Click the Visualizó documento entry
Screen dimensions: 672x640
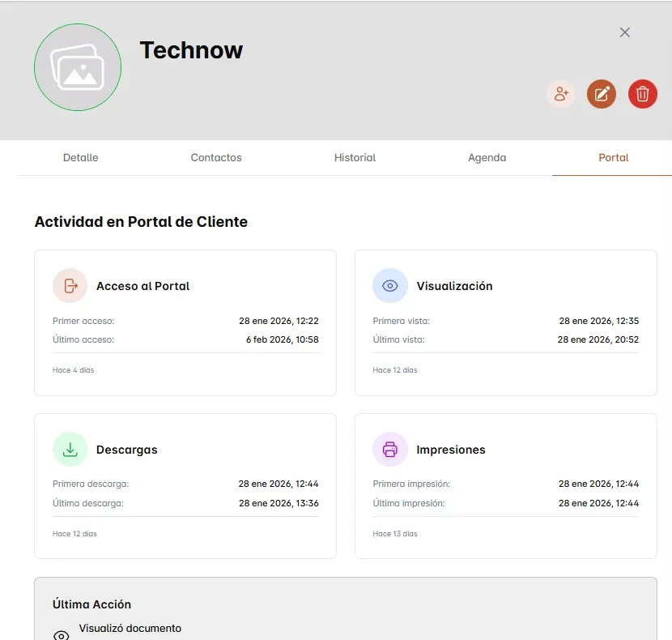click(x=130, y=629)
